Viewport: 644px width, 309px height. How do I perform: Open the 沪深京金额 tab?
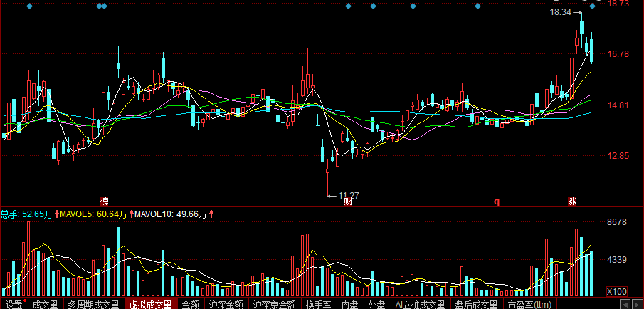[x=275, y=305]
